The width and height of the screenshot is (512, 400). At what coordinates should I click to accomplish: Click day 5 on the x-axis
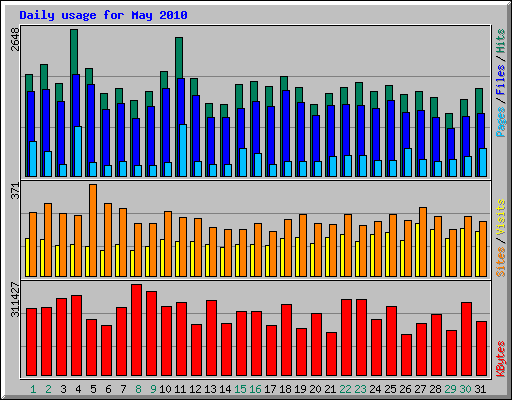pos(93,389)
